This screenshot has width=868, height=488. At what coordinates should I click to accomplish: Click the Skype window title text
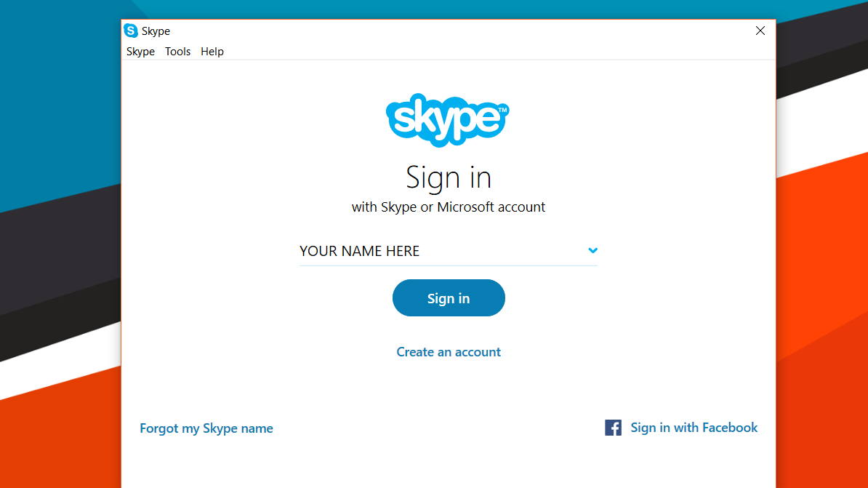tap(156, 31)
